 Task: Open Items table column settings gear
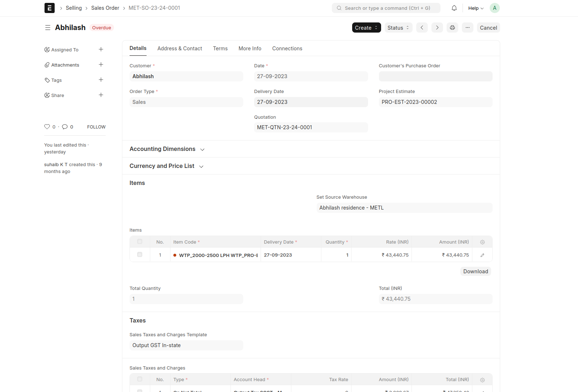pos(482,242)
